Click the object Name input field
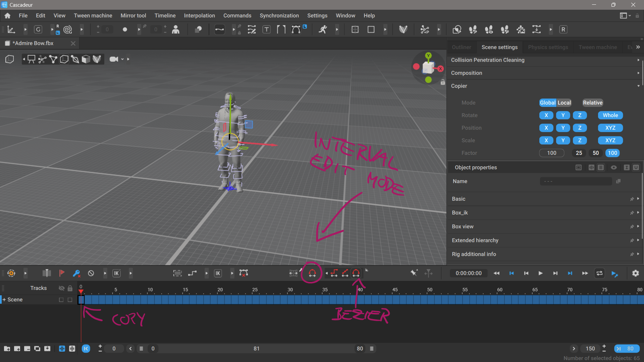 [x=576, y=181]
